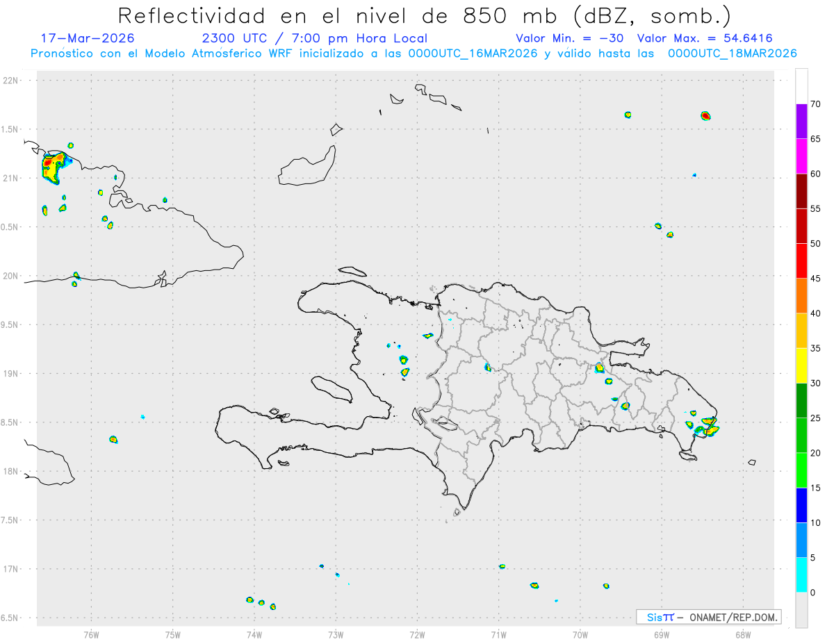The image size is (834, 644).
Task: Click the 'Sis' logo text in the credit box
Action: pos(654,617)
